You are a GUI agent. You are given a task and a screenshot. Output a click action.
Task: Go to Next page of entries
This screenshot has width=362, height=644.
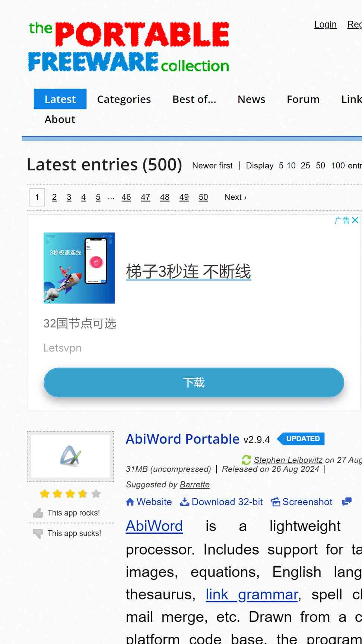click(235, 197)
